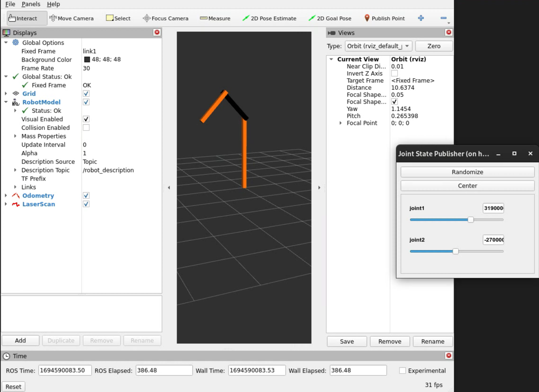Select the 2D Pose Estimate tool
This screenshot has width=539, height=392.
pyautogui.click(x=269, y=18)
